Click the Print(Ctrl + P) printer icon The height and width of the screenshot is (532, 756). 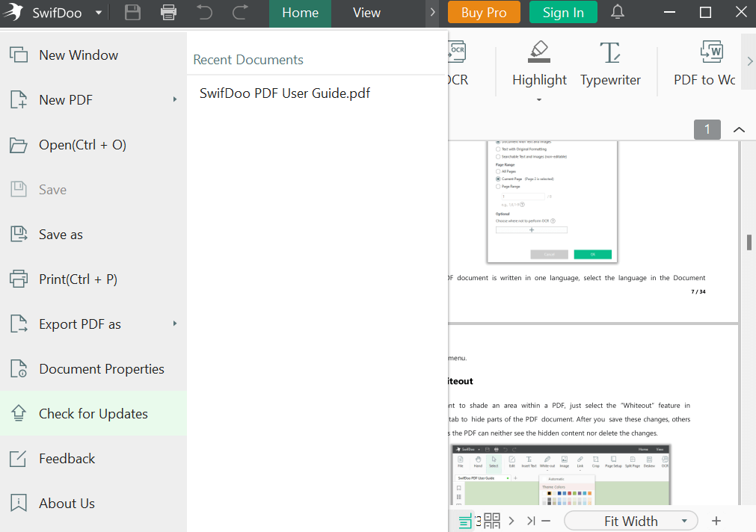click(19, 279)
